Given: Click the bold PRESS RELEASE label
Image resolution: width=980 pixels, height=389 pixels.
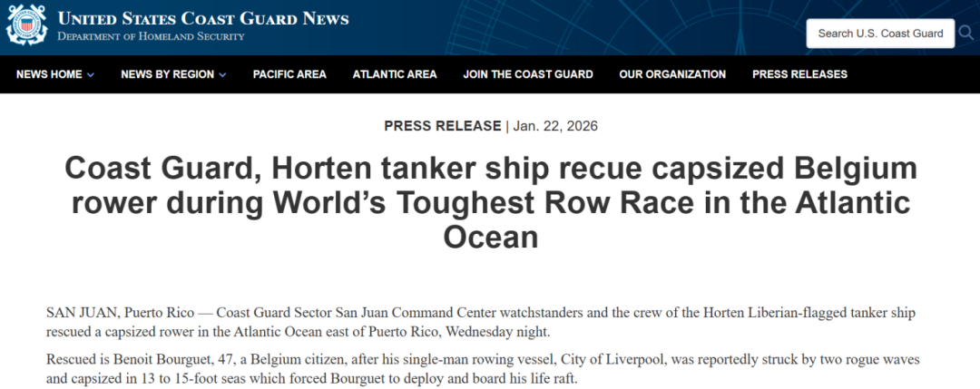Looking at the screenshot, I should (x=442, y=126).
